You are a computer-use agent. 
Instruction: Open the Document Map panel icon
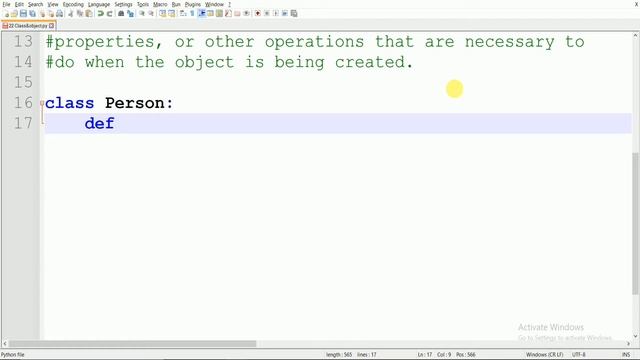click(x=219, y=13)
